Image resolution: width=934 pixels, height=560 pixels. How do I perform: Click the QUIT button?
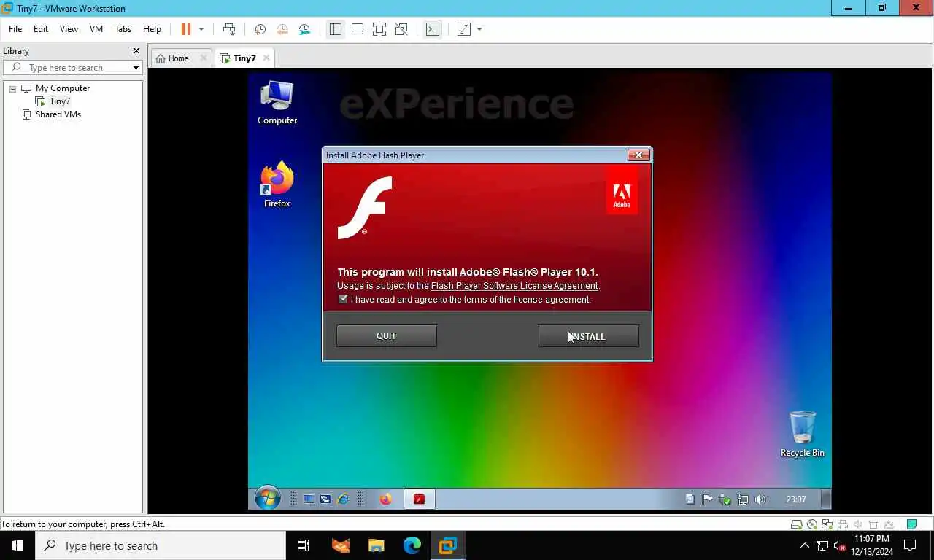(387, 336)
